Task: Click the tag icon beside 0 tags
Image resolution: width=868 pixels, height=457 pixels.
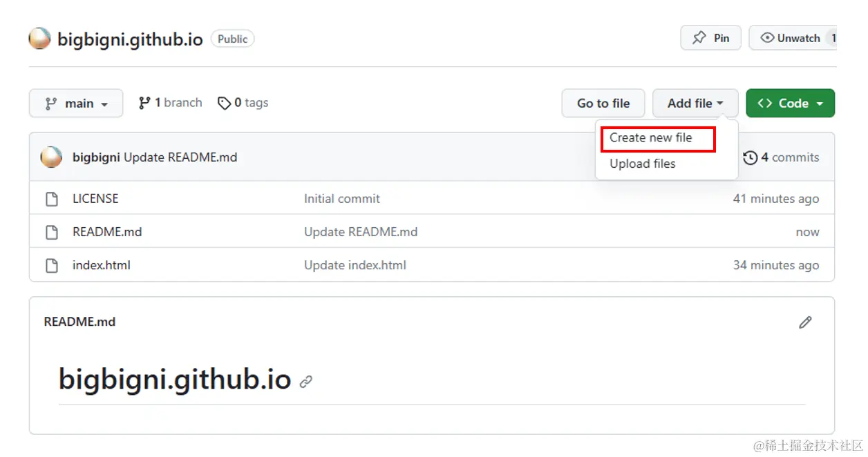Action: coord(224,104)
